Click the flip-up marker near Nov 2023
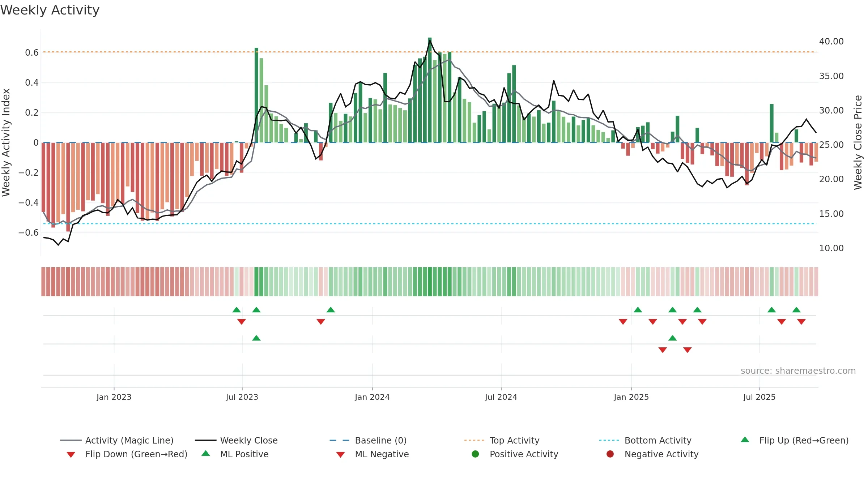This screenshot has height=488, width=868. coord(331,310)
